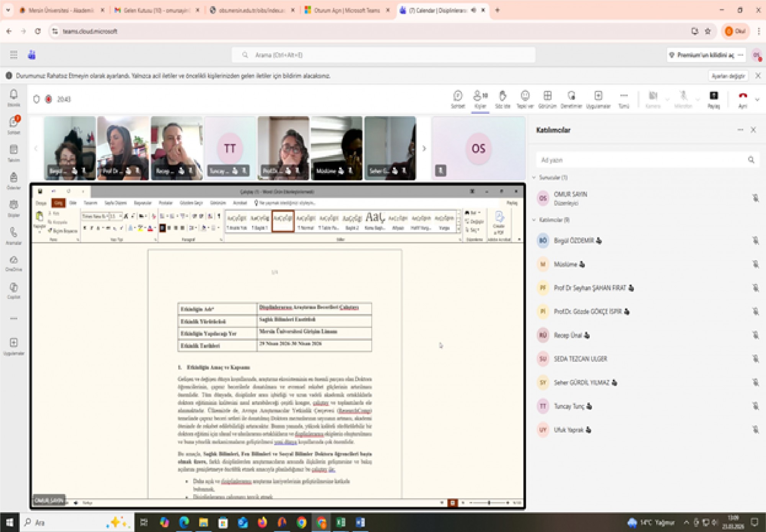This screenshot has width=766, height=532.
Task: Open the dropdown arrow next to Ayrıl
Action: point(757,100)
